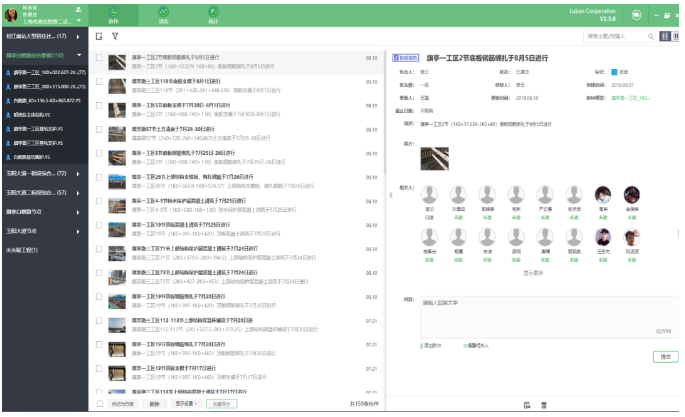
Task: Click inside the reply text box
Action: 549,317
